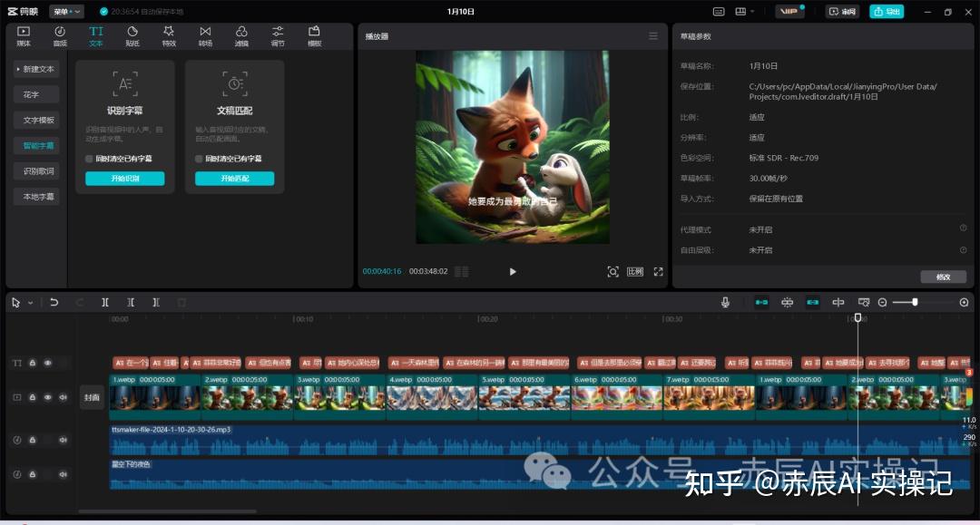This screenshot has width=980, height=525.
Task: Open the layout switcher dropdown
Action: (744, 11)
